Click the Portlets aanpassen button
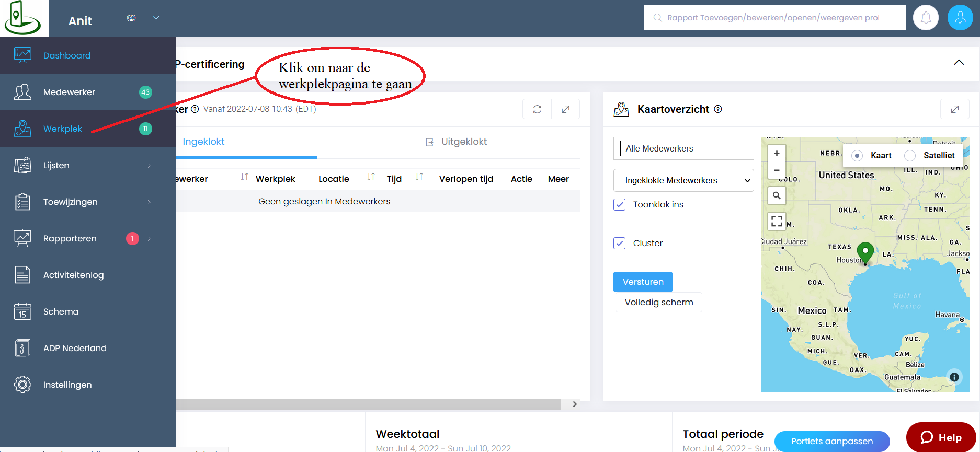Screen dimensions: 980x452 point(831,441)
